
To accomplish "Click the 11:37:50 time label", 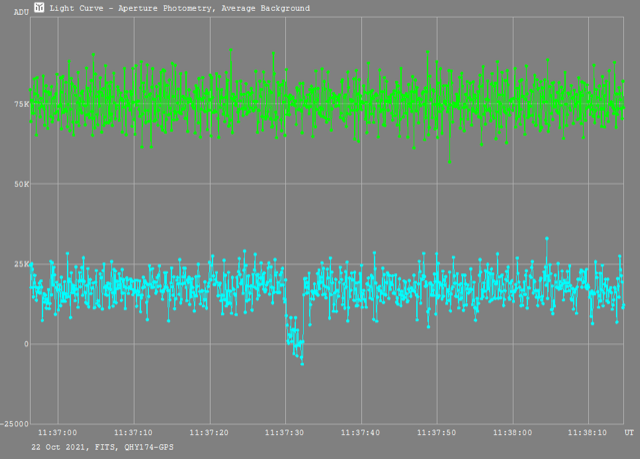I will (436, 432).
